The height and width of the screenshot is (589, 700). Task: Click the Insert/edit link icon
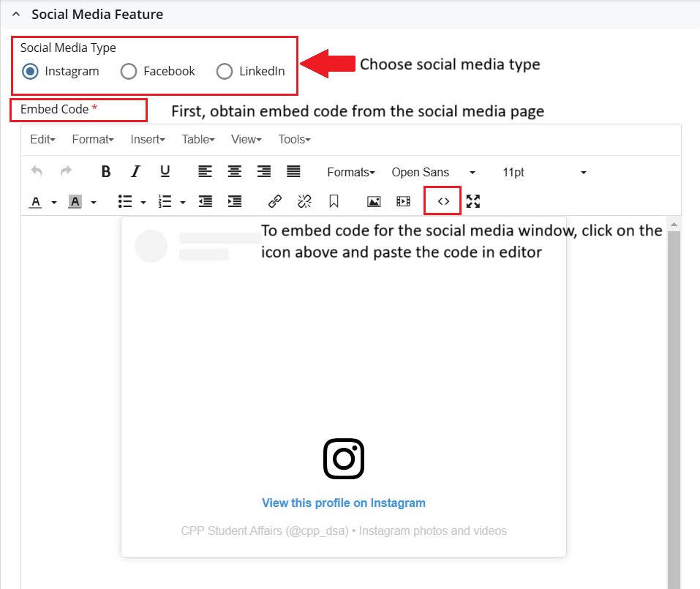[275, 201]
